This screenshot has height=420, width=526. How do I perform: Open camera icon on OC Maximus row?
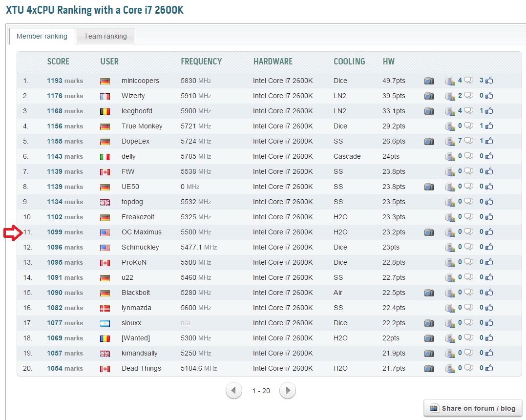429,232
